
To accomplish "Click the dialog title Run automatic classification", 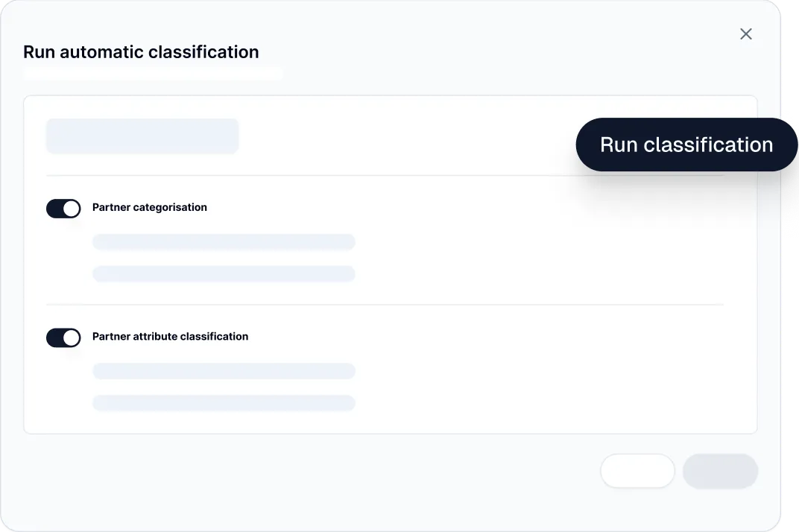I will click(x=141, y=51).
